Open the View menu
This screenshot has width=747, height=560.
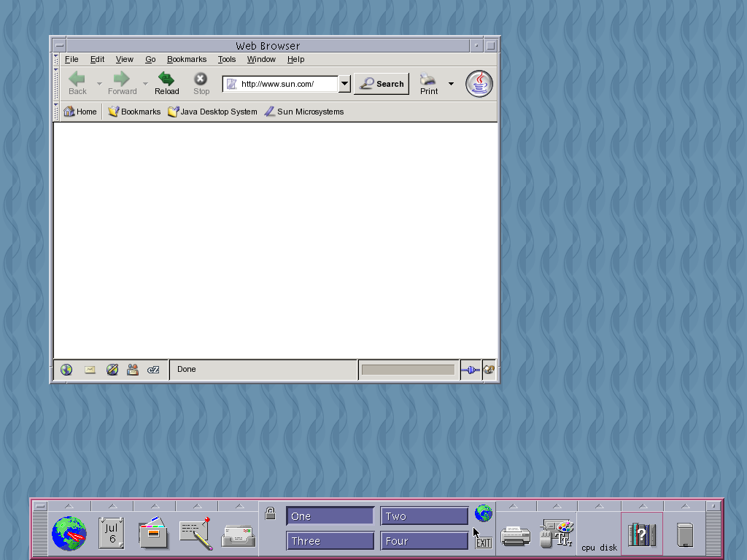point(124,59)
